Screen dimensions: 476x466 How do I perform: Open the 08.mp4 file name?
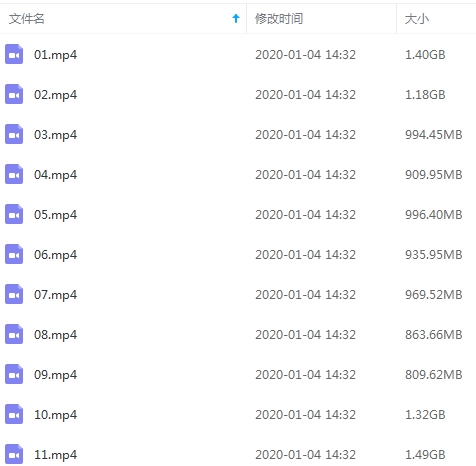tap(55, 335)
